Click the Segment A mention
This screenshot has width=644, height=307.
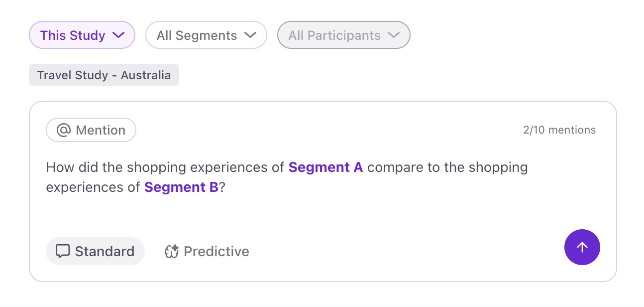pos(325,167)
